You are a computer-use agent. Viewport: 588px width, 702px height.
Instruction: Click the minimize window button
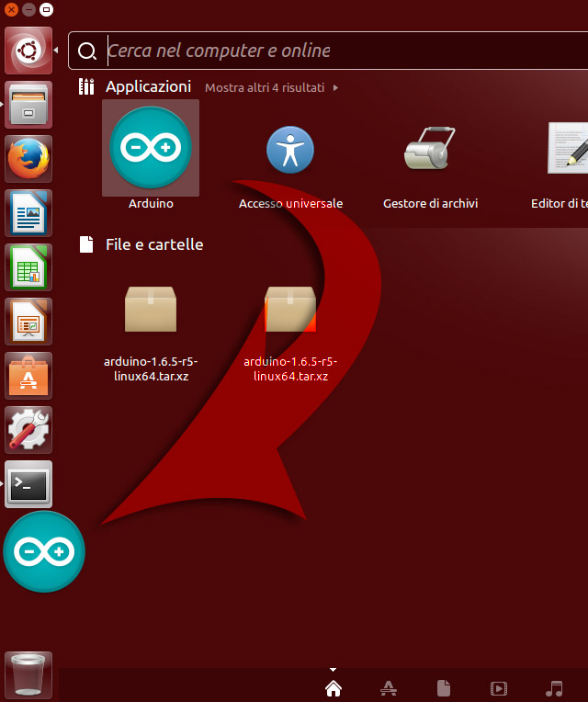click(28, 9)
